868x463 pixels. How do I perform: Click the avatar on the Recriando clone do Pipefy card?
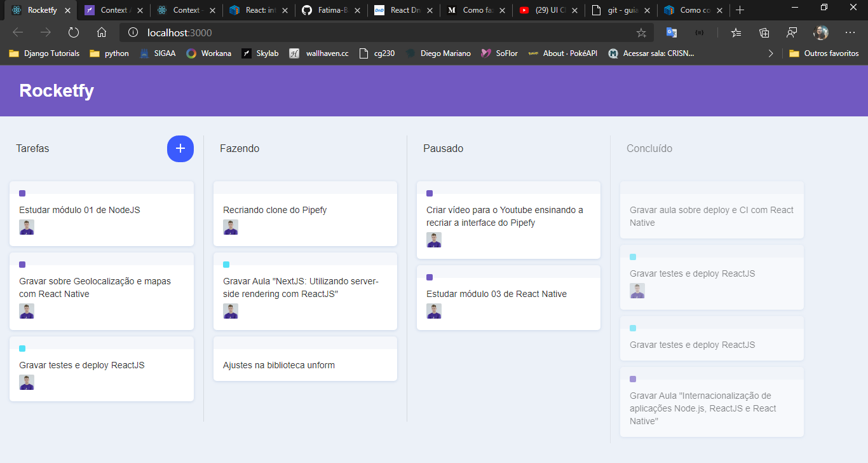231,227
